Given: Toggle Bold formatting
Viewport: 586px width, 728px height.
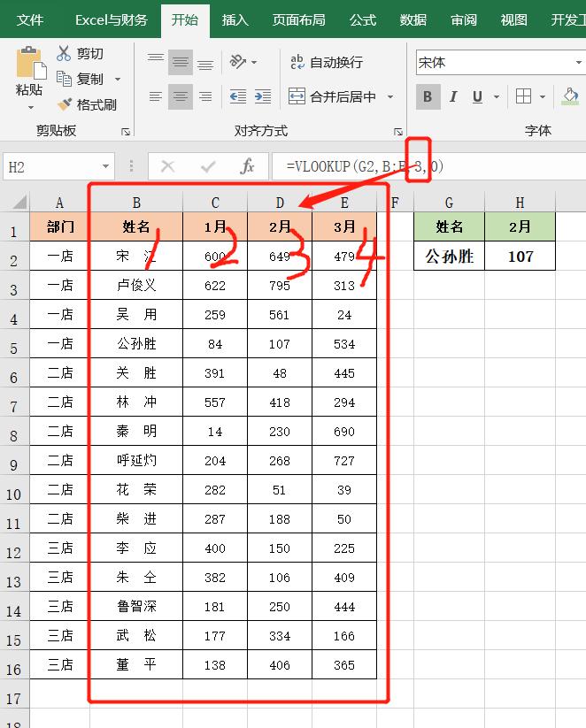Looking at the screenshot, I should [x=428, y=96].
